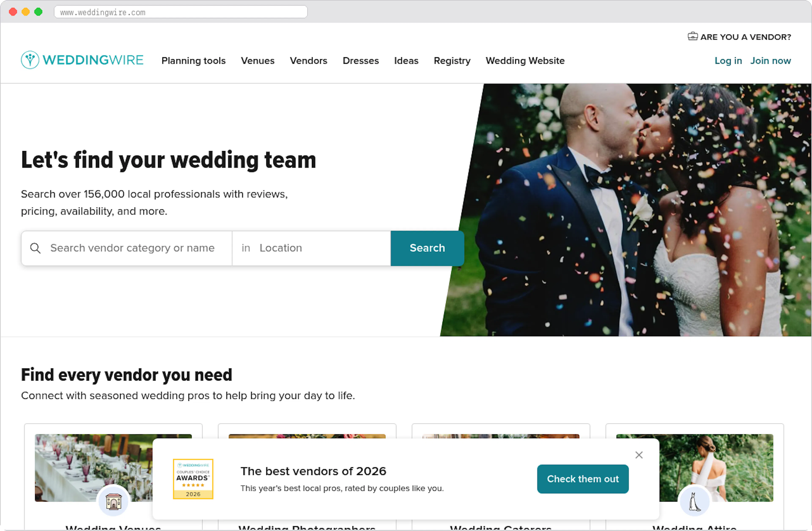This screenshot has height=531, width=812.
Task: Select the gown icon on Wedding Attire card
Action: 695,501
